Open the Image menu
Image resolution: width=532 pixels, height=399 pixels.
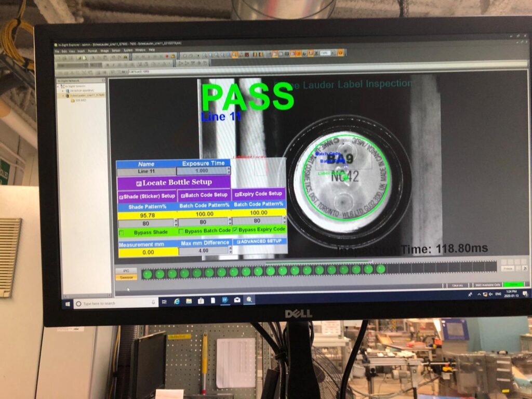pos(104,50)
